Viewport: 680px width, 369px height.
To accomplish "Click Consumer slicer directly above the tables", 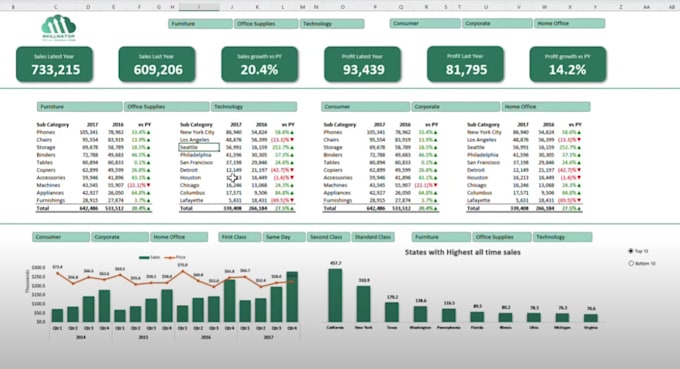I will pos(366,107).
